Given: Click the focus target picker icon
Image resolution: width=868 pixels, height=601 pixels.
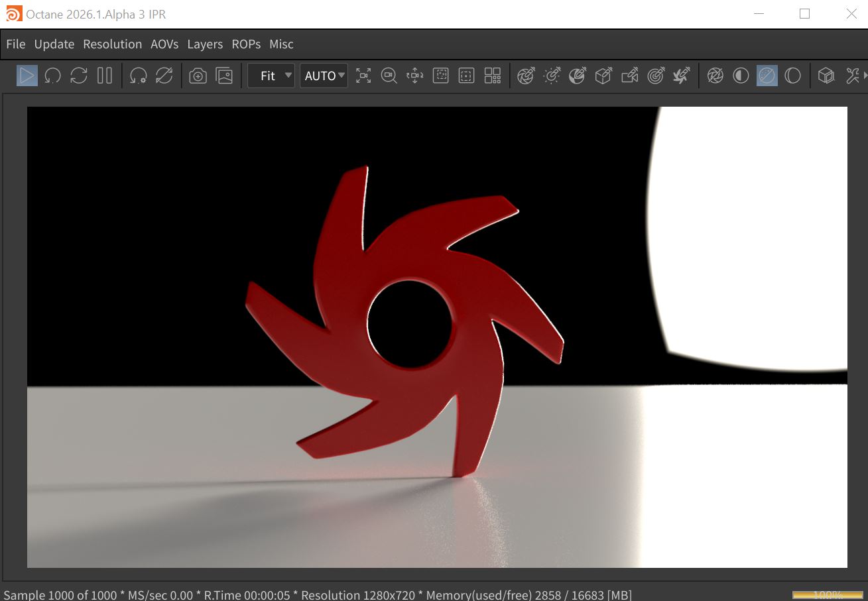Looking at the screenshot, I should 656,76.
